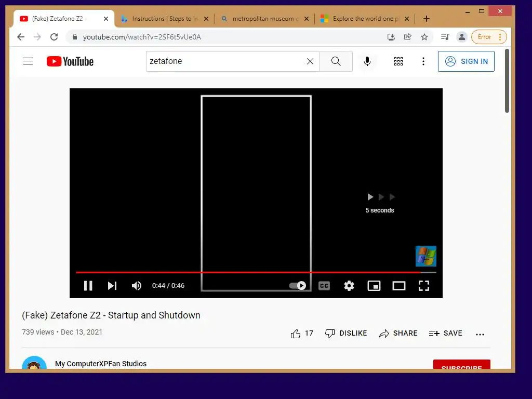
Task: Switch to miniplayer mode
Action: (374, 286)
